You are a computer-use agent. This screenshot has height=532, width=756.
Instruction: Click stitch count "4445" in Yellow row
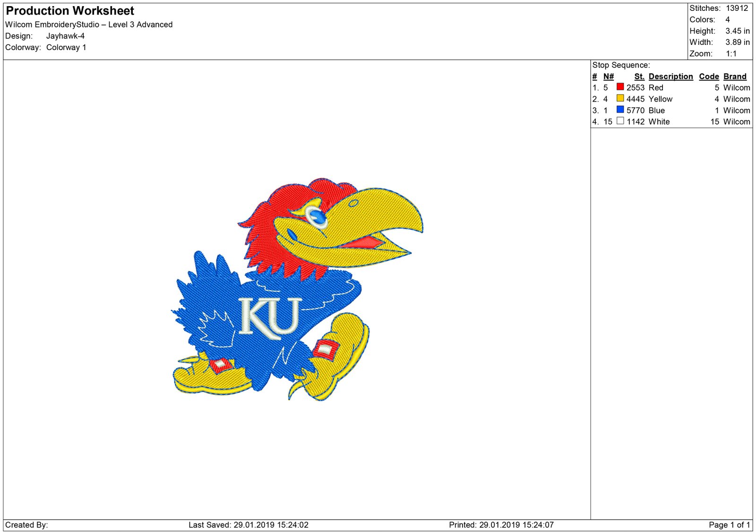click(x=636, y=99)
